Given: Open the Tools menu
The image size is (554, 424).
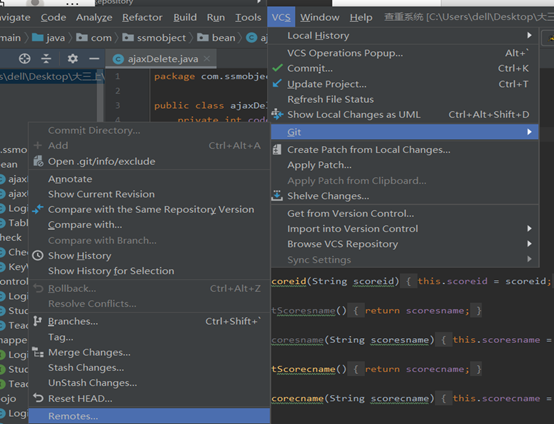Looking at the screenshot, I should (x=248, y=17).
